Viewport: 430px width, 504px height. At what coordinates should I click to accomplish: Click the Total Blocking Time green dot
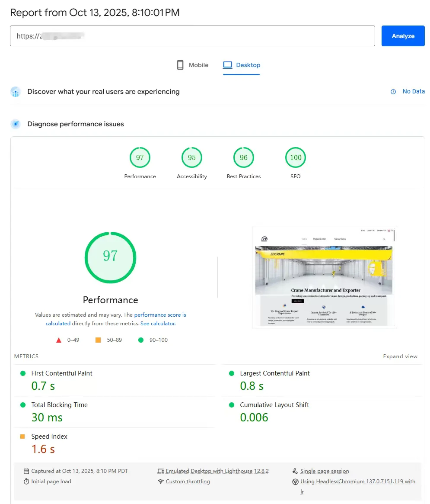tap(23, 405)
